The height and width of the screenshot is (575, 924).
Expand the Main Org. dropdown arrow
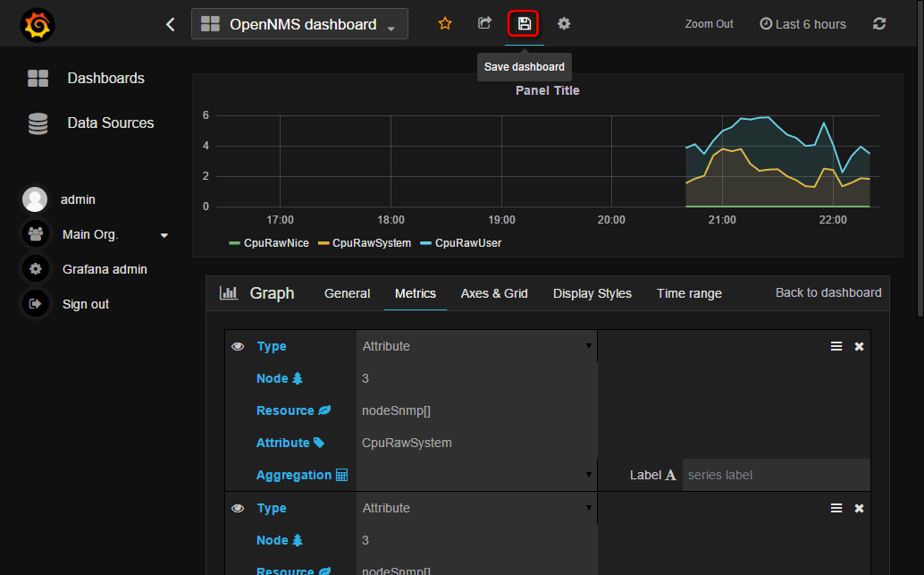[164, 235]
